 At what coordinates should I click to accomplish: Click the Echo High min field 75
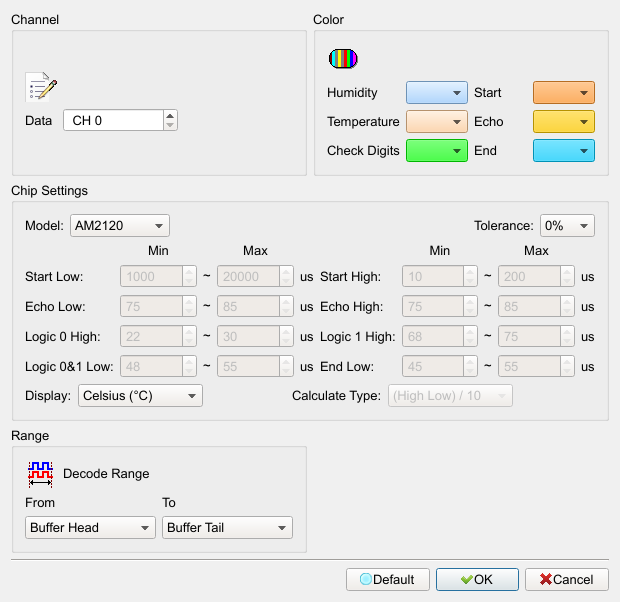tap(433, 306)
